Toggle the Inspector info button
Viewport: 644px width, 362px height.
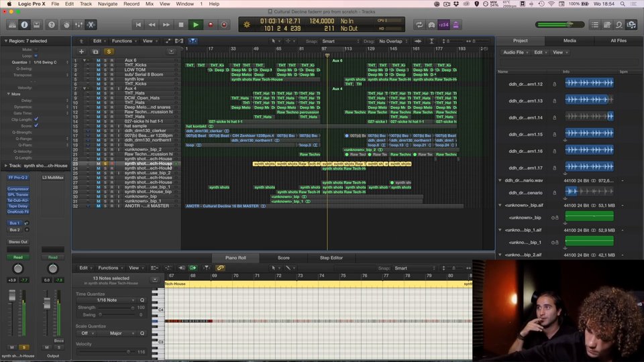pyautogui.click(x=25, y=25)
